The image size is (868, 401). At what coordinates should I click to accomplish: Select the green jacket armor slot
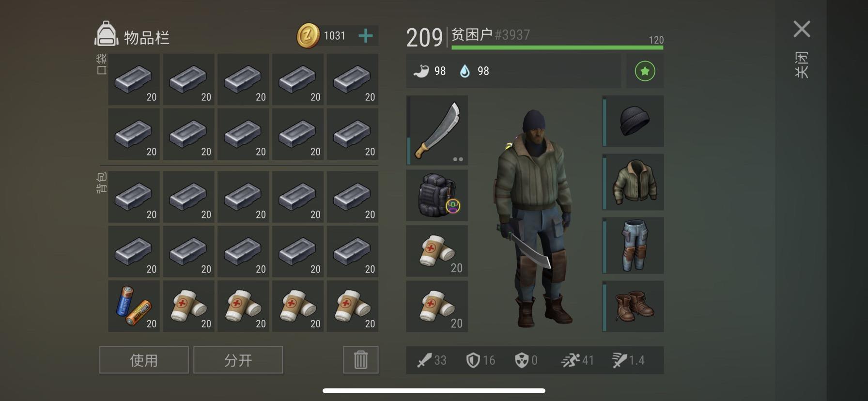(x=633, y=182)
